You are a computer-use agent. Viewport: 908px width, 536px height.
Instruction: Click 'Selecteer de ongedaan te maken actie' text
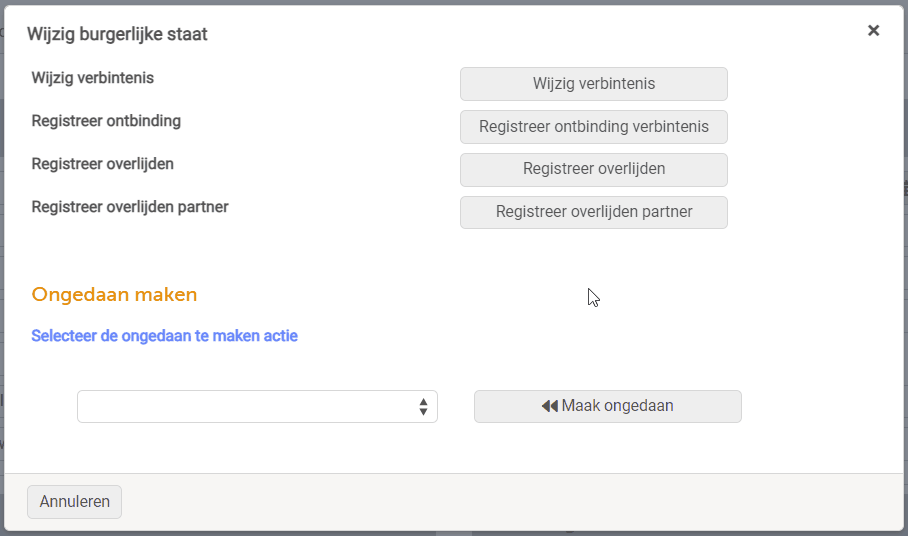164,336
